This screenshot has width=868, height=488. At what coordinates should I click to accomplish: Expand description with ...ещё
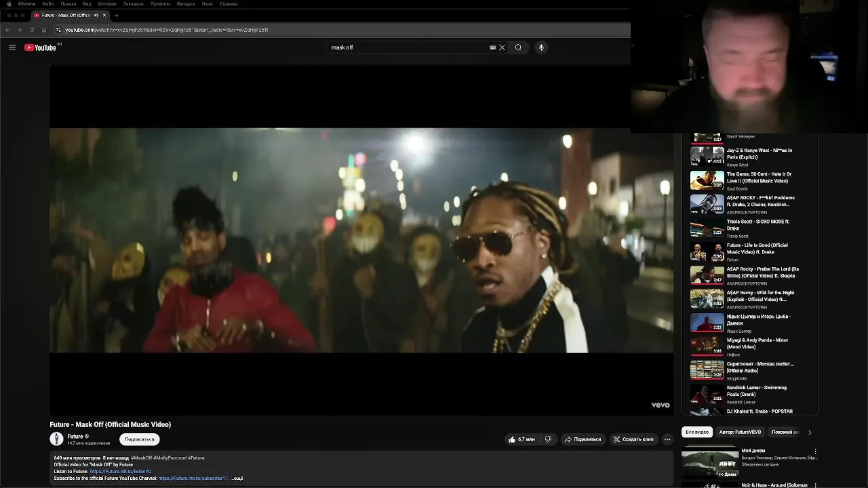(237, 479)
